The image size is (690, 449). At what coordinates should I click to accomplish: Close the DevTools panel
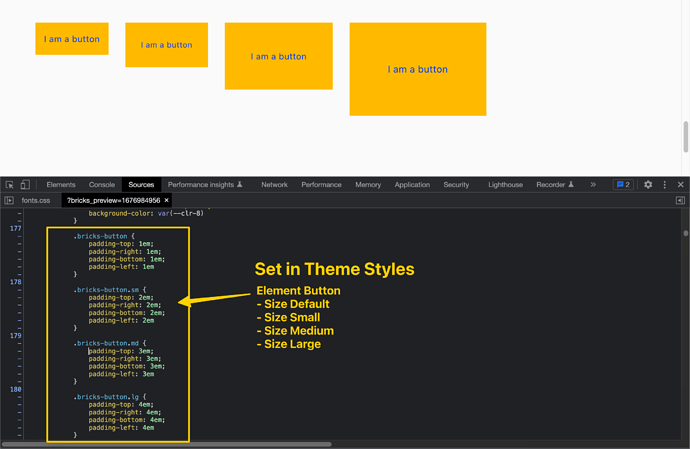click(x=680, y=184)
